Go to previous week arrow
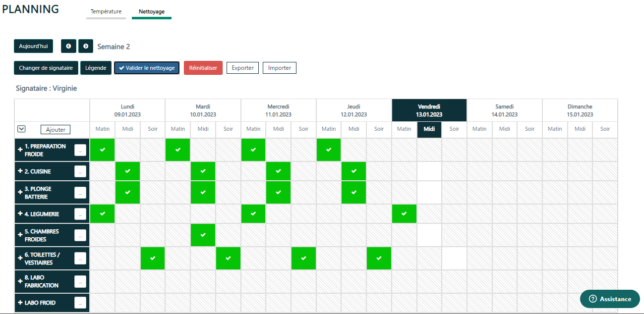 (x=68, y=46)
